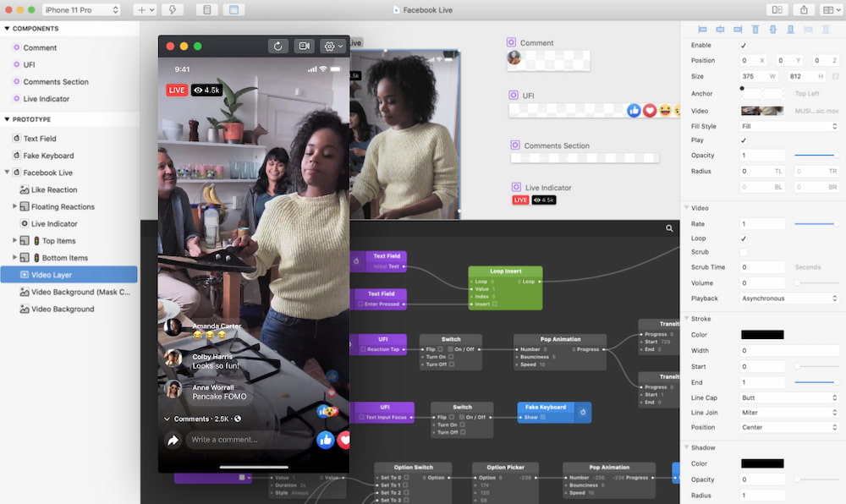Screen dimensions: 846x504
Task: Restart the prototype with the reload icon
Action: coord(277,46)
